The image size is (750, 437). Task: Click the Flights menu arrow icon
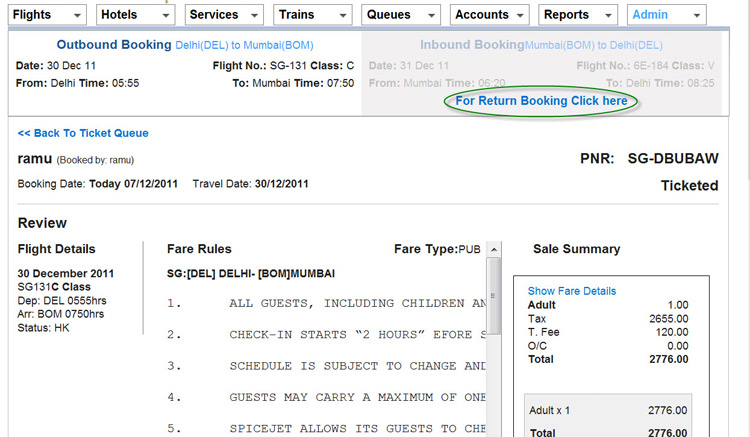coord(77,16)
